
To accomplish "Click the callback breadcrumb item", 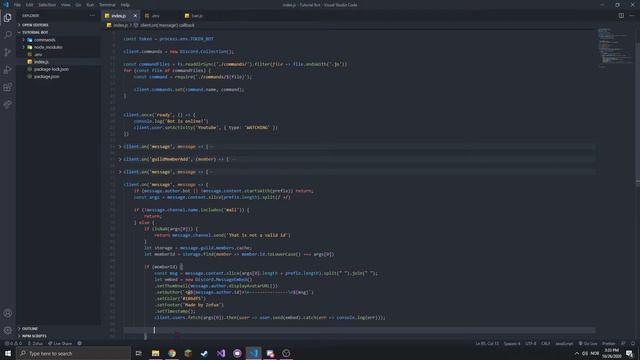I will tap(167, 25).
